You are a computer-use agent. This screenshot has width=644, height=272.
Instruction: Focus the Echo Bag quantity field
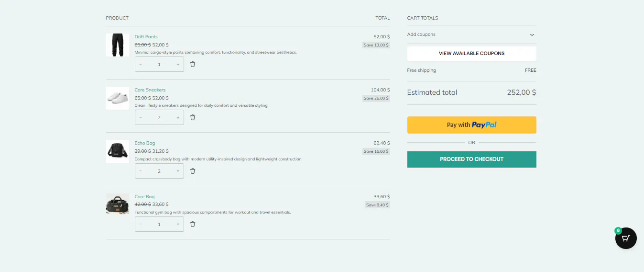tap(159, 171)
